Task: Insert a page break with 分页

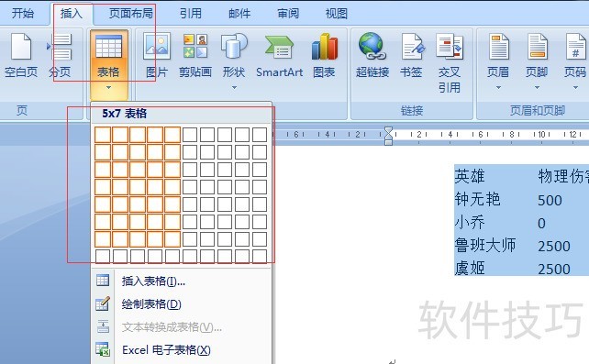Action: coord(61,56)
